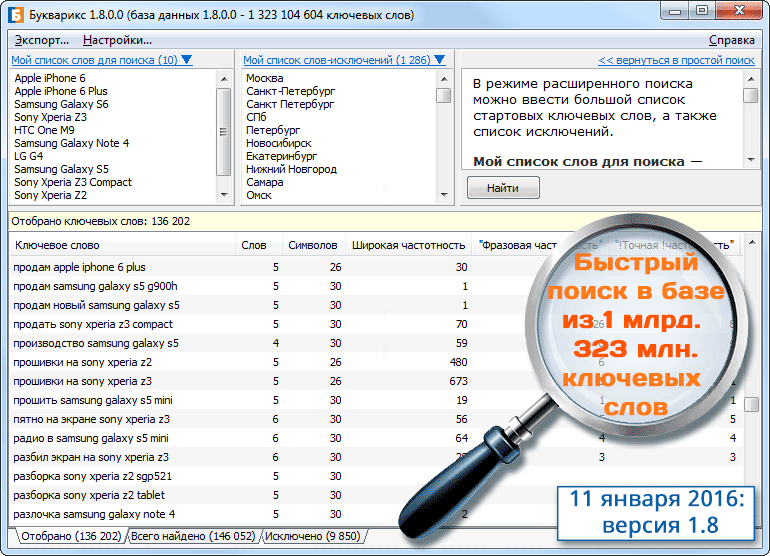Open the Настройки... menu
This screenshot has height=556, width=770.
coord(117,40)
